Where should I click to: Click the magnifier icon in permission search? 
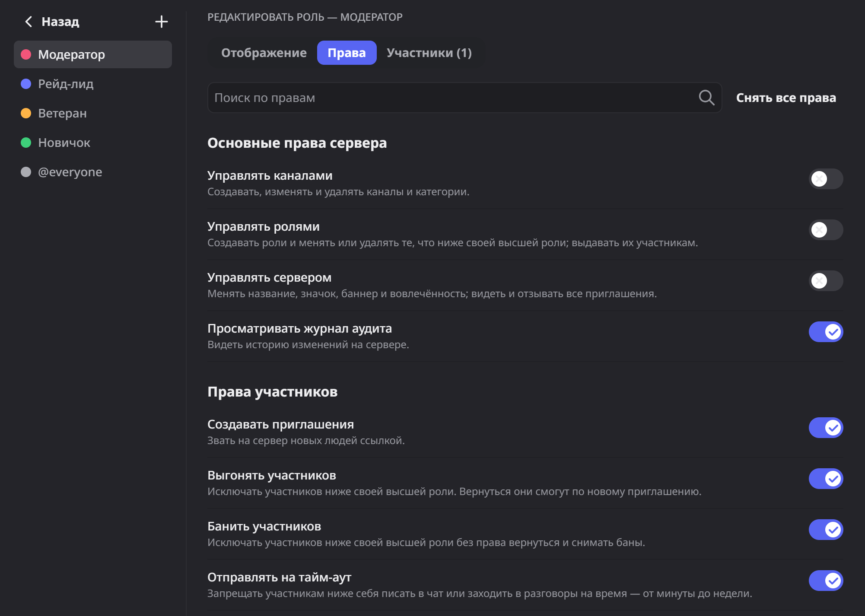click(706, 98)
